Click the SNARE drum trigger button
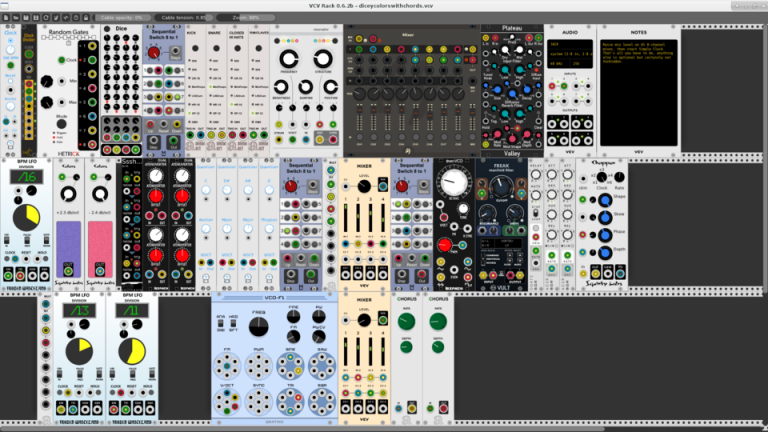Viewport: 768px width, 432px height. [216, 48]
